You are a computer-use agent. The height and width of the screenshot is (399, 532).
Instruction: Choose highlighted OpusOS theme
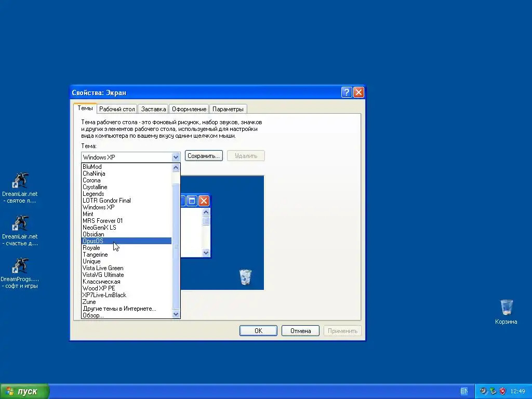[x=127, y=241]
